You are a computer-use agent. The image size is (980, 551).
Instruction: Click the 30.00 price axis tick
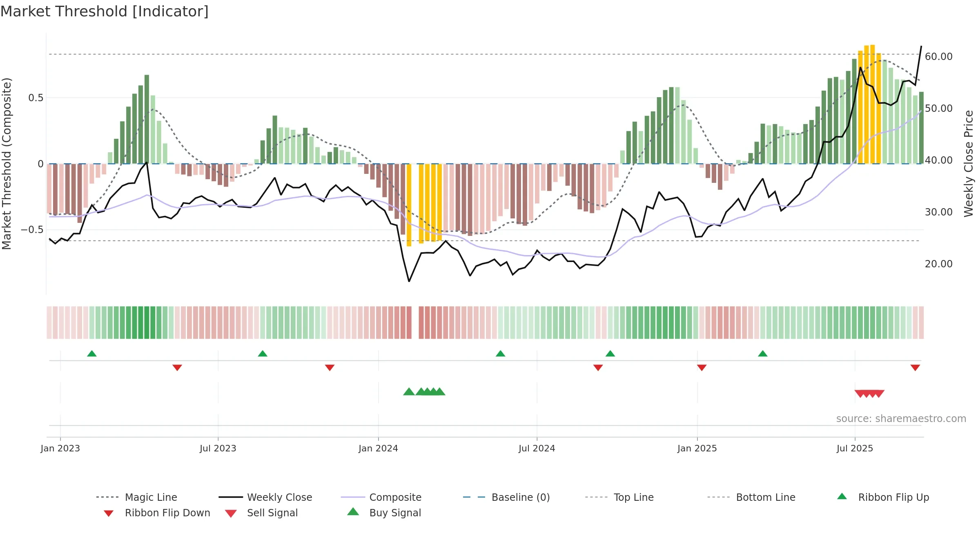click(x=939, y=212)
